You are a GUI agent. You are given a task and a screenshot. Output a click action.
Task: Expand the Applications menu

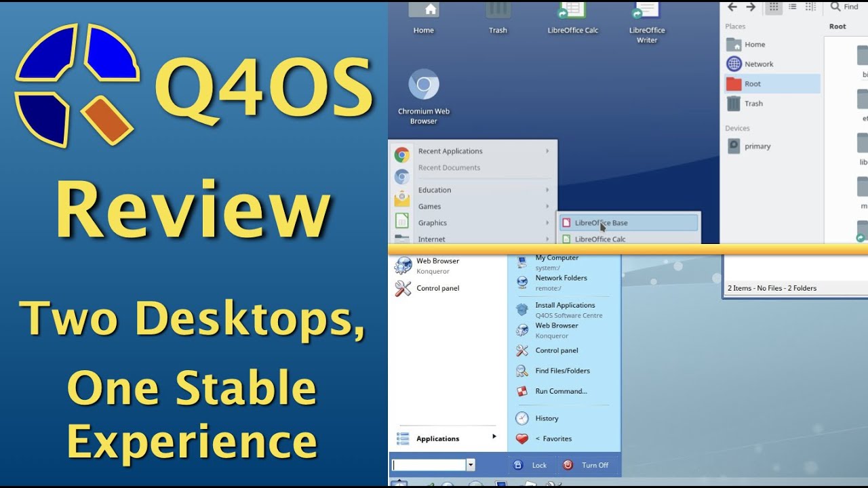[x=448, y=439]
